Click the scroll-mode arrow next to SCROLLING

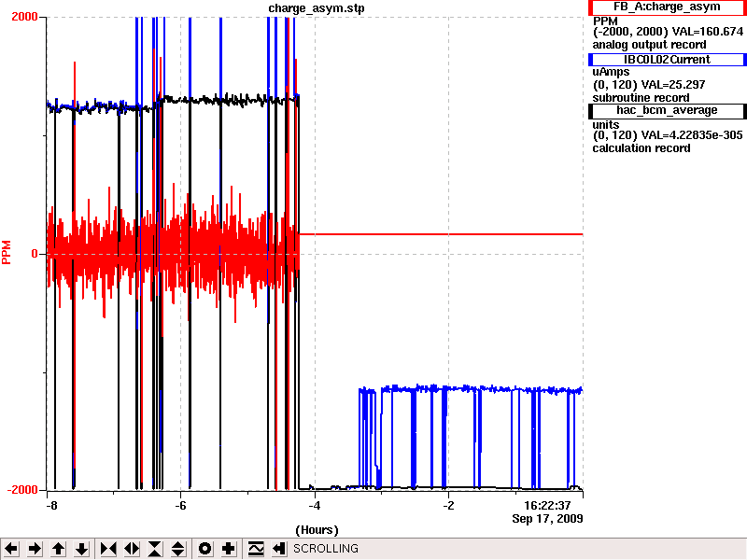278,549
